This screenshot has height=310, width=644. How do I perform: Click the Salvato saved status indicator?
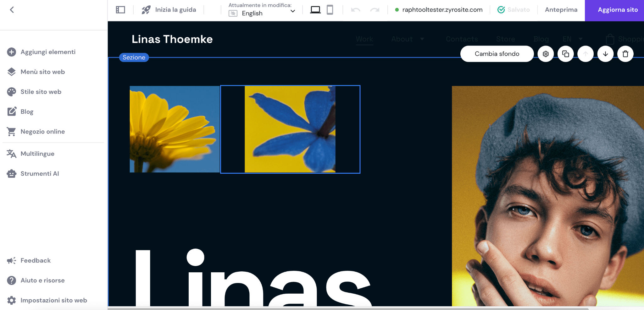pyautogui.click(x=514, y=10)
